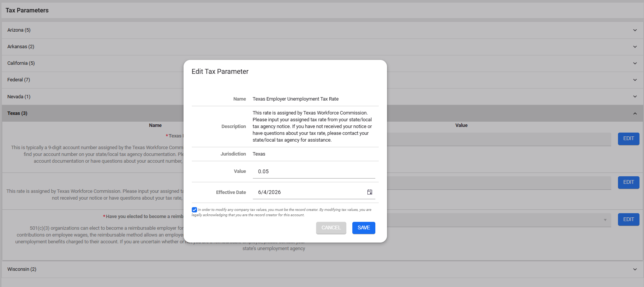
Task: Expand the Wisconsin (2) section
Action: pyautogui.click(x=322, y=269)
